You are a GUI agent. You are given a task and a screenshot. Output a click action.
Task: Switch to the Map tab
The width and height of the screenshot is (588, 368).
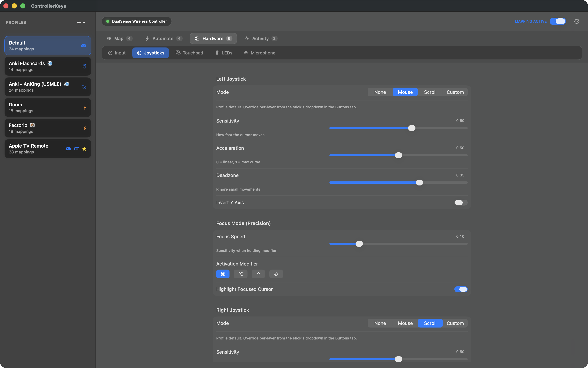[x=119, y=38]
